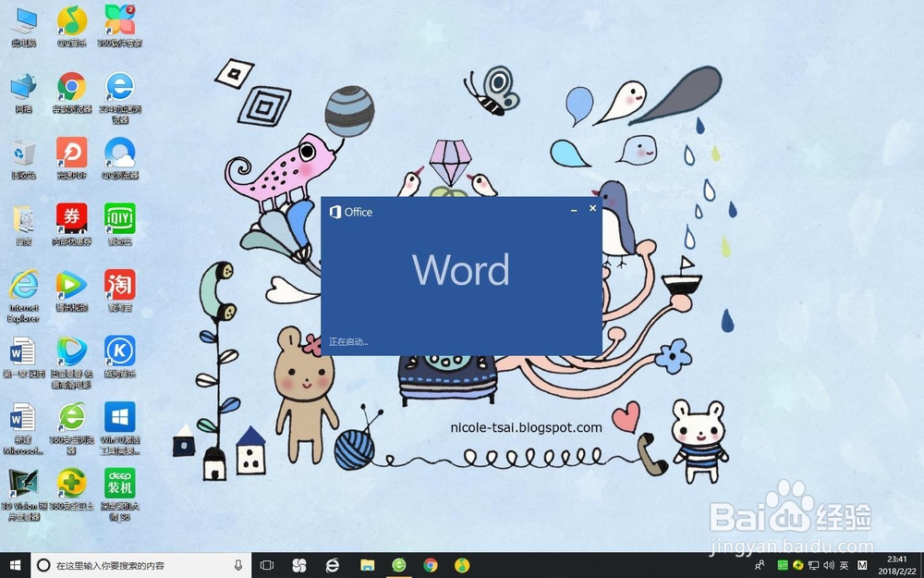Launch the QQ Browser desktop shortcut
This screenshot has height=578, width=924.
pyautogui.click(x=119, y=159)
